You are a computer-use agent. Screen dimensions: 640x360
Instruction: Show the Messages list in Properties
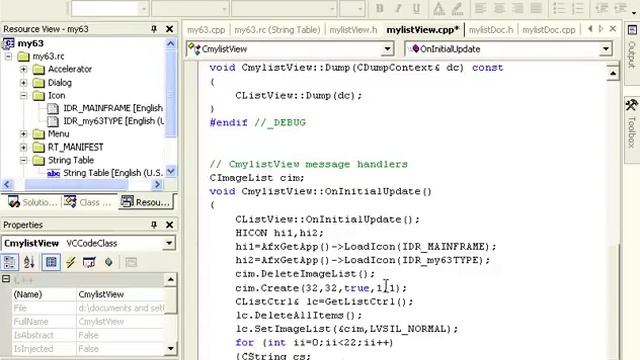point(89,262)
